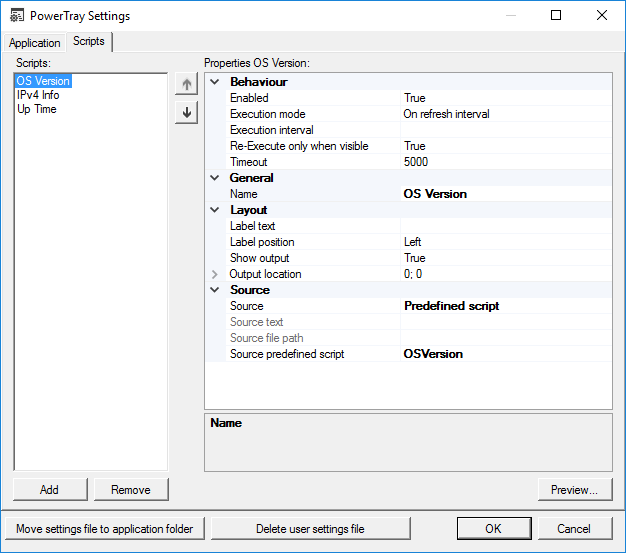Select the Enabled property label

(249, 98)
